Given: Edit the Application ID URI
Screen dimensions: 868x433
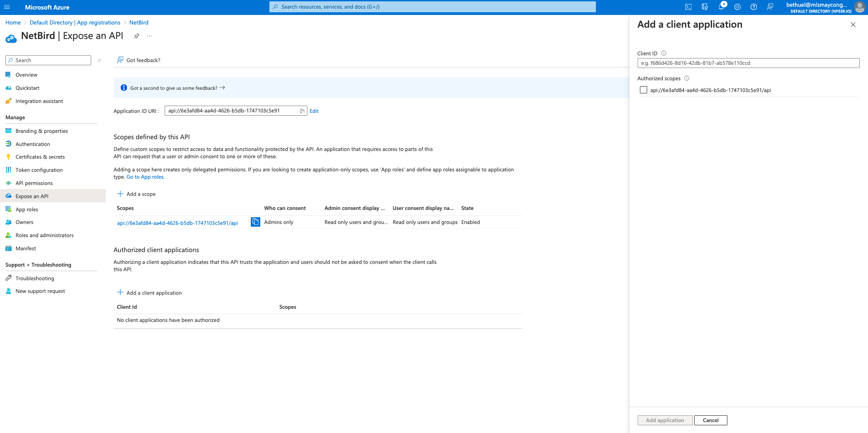Looking at the screenshot, I should click(x=314, y=111).
